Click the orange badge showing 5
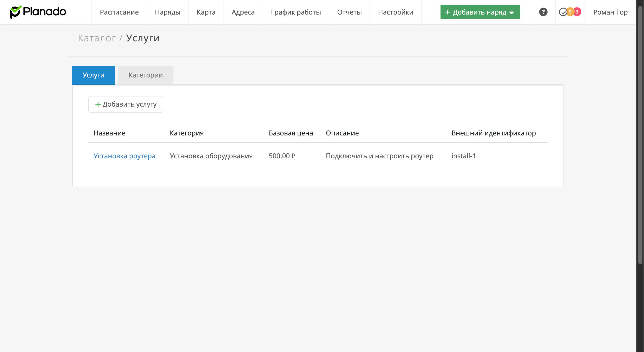Image resolution: width=644 pixels, height=352 pixels. click(x=570, y=12)
